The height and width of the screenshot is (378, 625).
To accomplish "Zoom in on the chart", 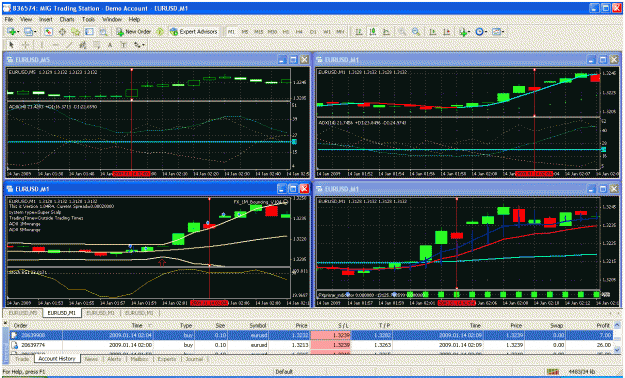I will [x=402, y=32].
